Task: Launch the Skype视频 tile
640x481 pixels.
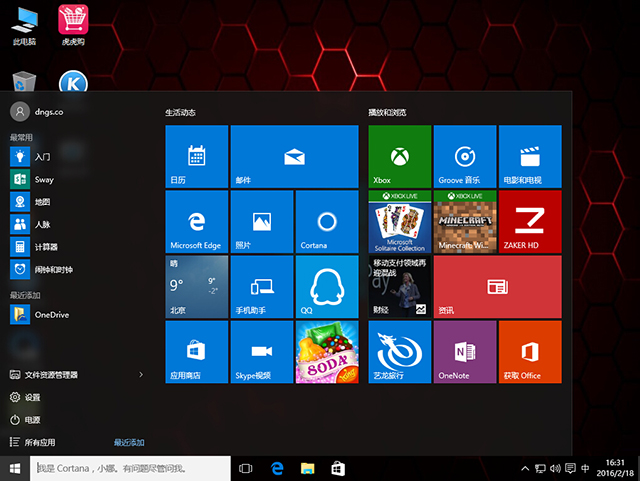Action: tap(262, 351)
